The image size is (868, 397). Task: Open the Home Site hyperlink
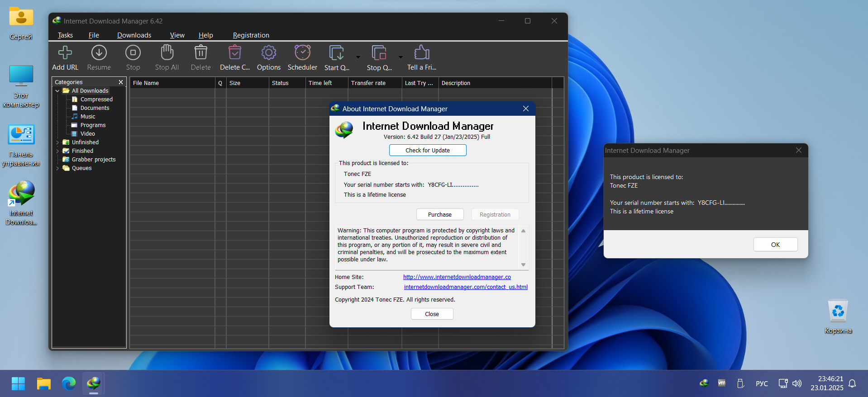point(457,277)
